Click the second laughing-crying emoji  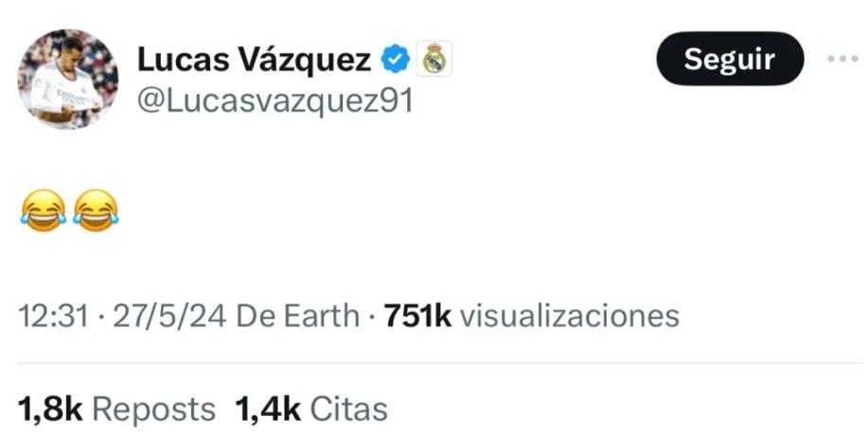pyautogui.click(x=96, y=210)
